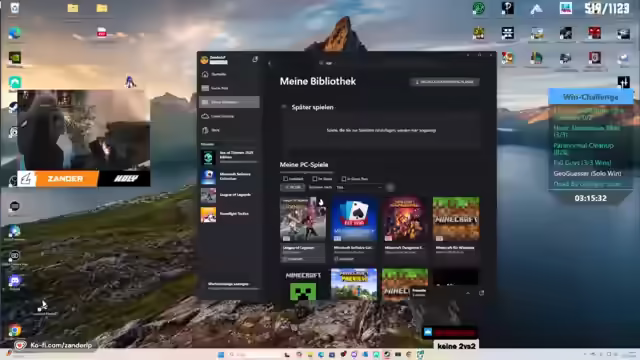Click the pop-out icon next to the Freunde chevron
Viewport: 640px width, 360px height.
[482, 293]
